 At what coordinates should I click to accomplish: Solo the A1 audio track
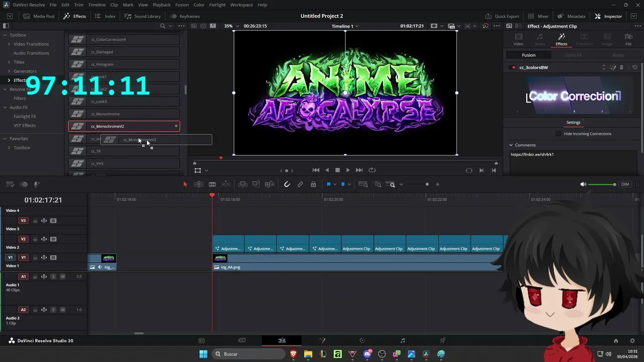53,277
